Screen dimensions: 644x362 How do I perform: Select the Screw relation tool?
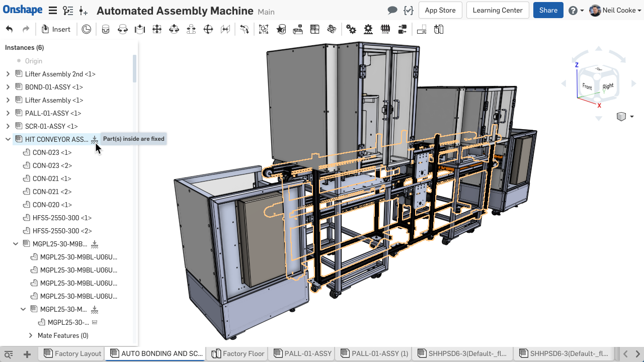[385, 30]
